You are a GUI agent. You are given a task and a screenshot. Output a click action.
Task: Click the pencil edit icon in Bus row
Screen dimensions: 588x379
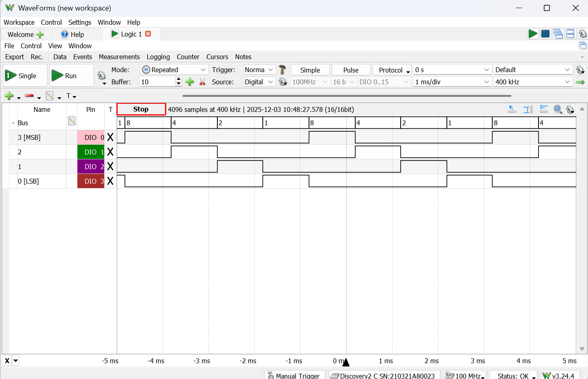[x=72, y=121]
